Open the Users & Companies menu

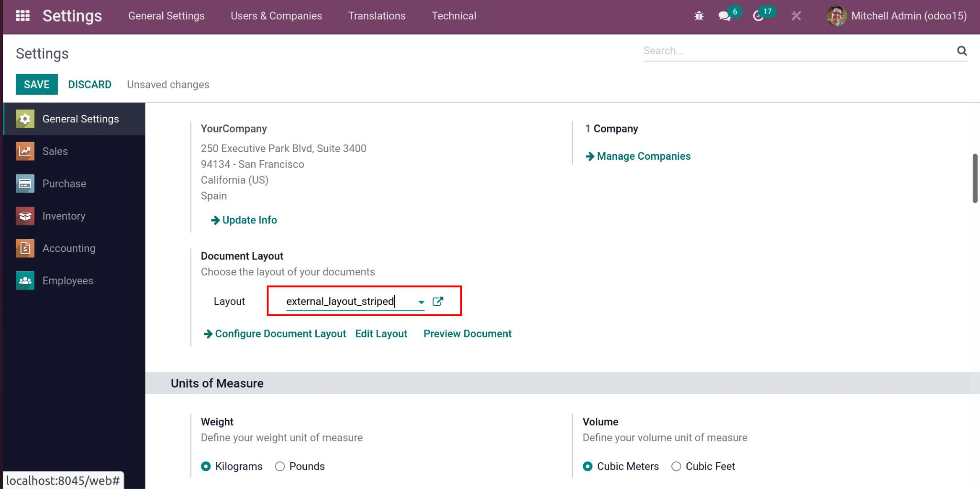(x=276, y=16)
